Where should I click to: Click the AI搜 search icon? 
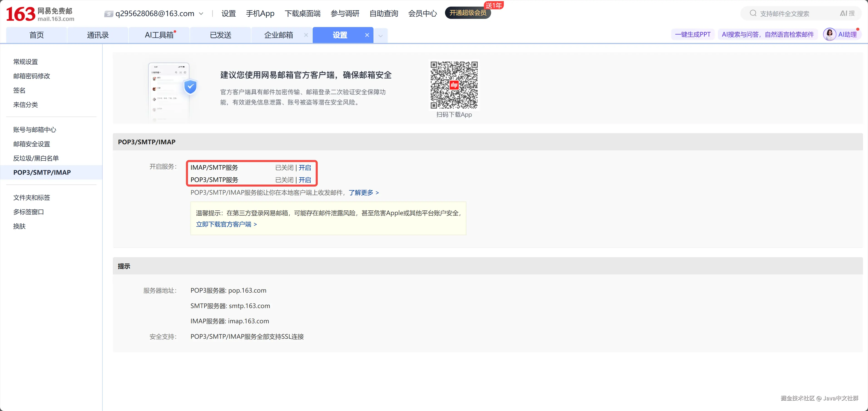[x=847, y=13]
